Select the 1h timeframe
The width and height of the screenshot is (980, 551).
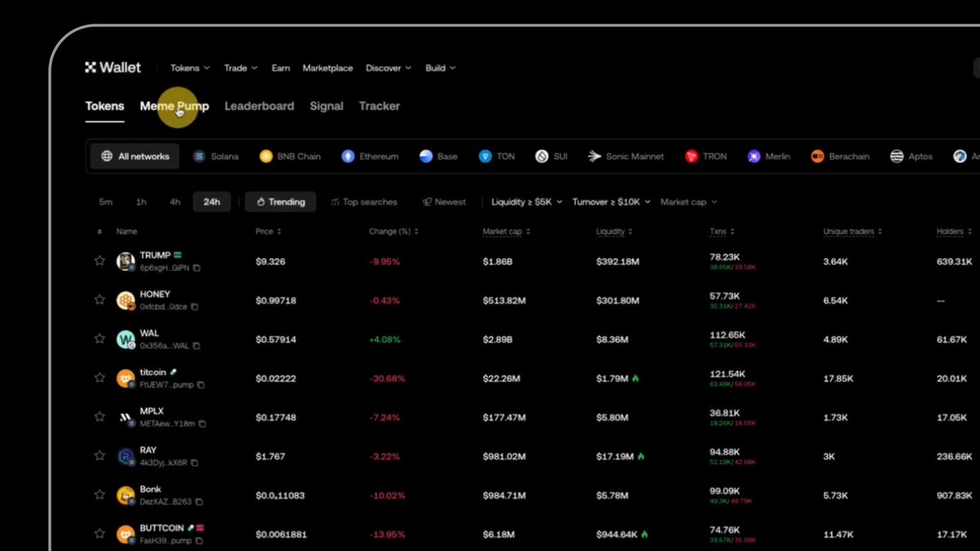tap(141, 202)
